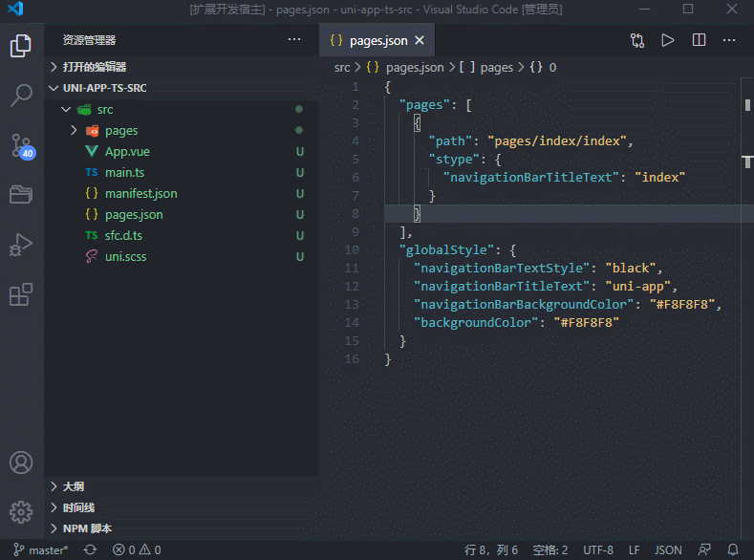Split the editor to the right
Viewport: 754px width, 560px height.
coord(699,40)
